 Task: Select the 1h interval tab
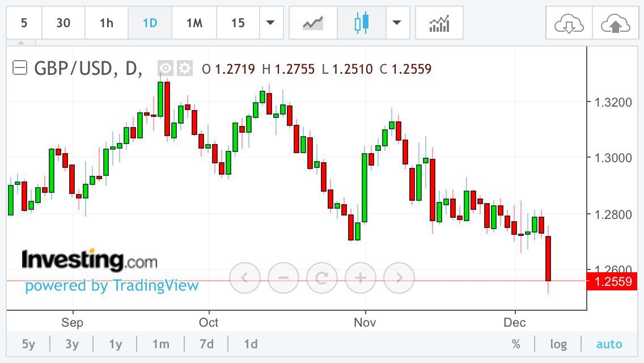point(107,23)
